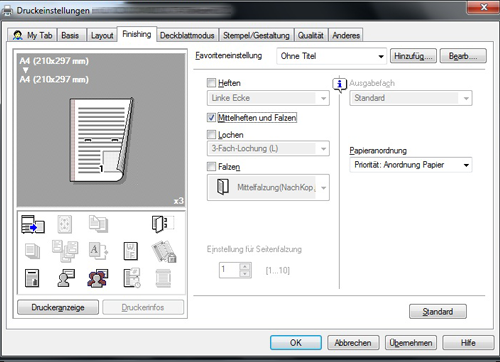This screenshot has width=500, height=362.
Task: Click the Hinzufüg... button
Action: [413, 56]
